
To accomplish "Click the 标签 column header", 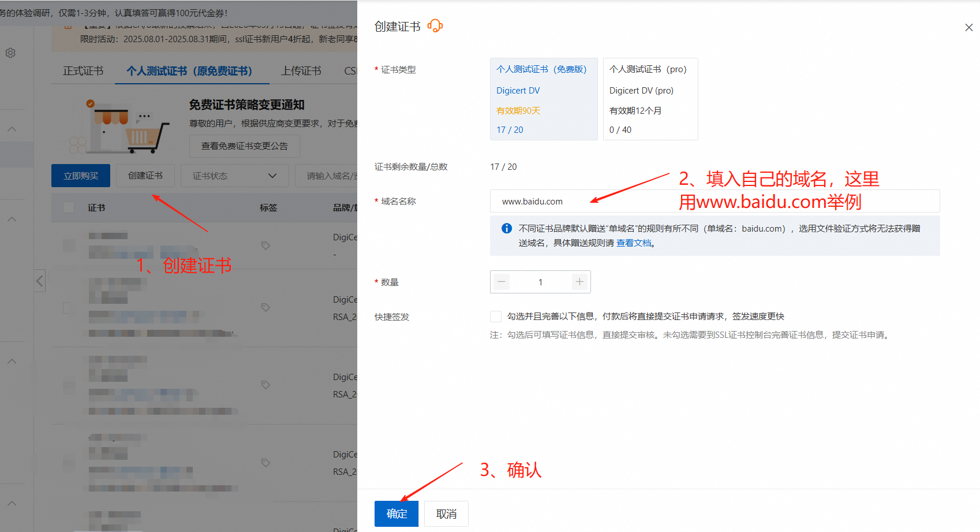I will tap(268, 207).
